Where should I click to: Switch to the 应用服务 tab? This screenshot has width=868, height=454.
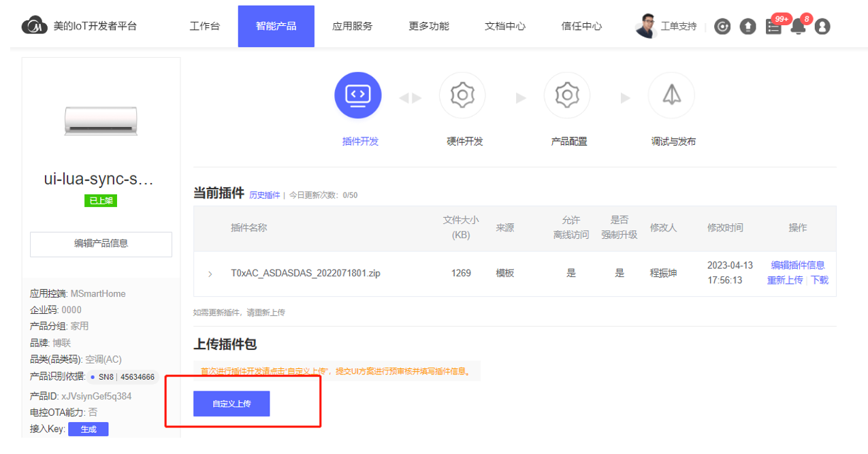pyautogui.click(x=352, y=26)
